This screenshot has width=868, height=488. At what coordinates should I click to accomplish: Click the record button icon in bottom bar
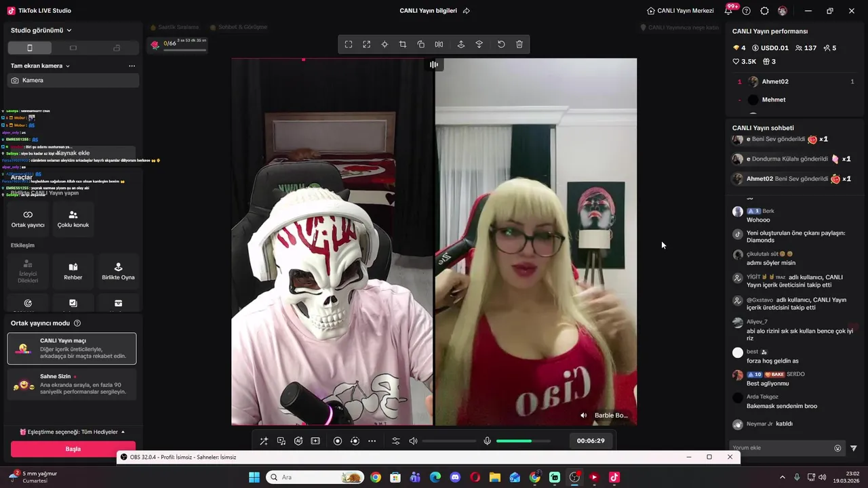[338, 441]
